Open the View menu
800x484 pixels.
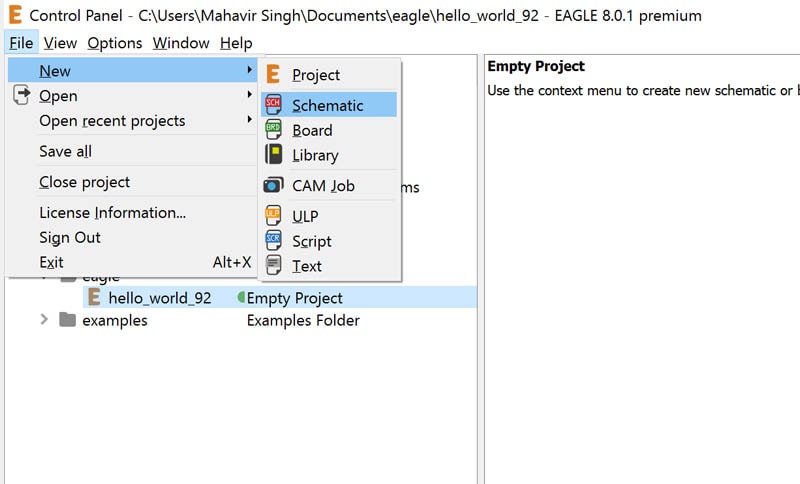[60, 43]
